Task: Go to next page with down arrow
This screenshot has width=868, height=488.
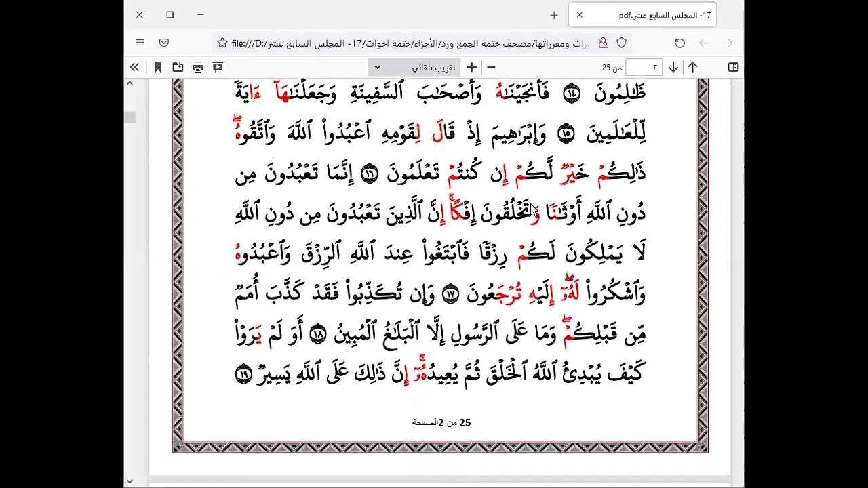Action: click(x=673, y=67)
